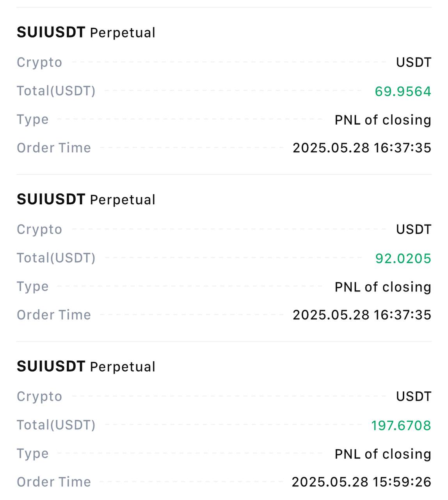The height and width of the screenshot is (500, 448).
Task: Tap Total(USDT) label in second record
Action: pos(56,258)
